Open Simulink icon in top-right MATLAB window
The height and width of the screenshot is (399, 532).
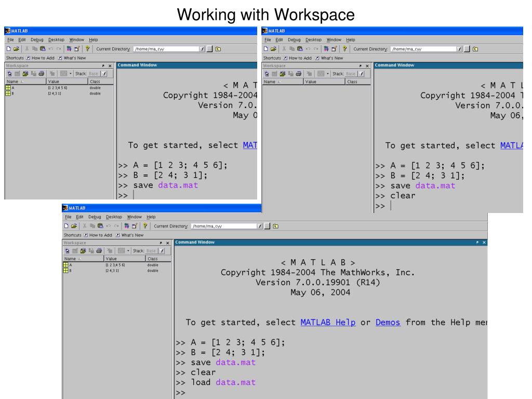pos(326,49)
